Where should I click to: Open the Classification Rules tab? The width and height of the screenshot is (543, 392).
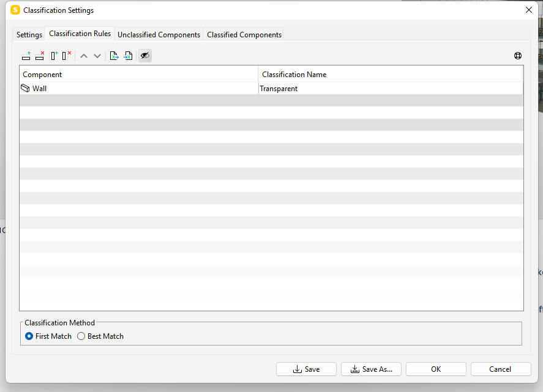click(80, 34)
